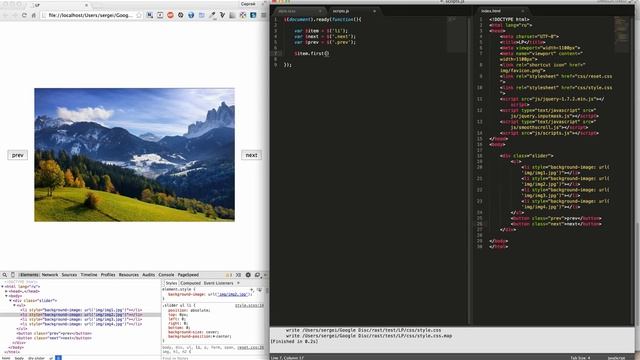Open the DevTools Console tab

166,275
